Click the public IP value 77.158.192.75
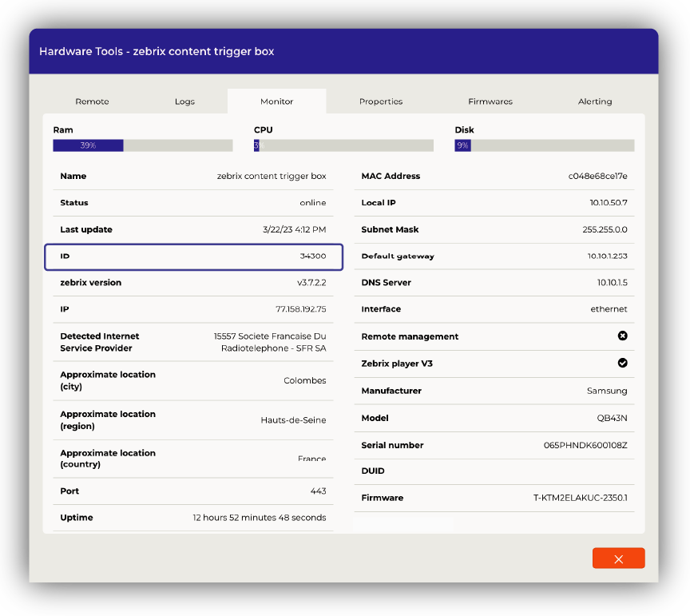The width and height of the screenshot is (690, 616). [x=300, y=309]
